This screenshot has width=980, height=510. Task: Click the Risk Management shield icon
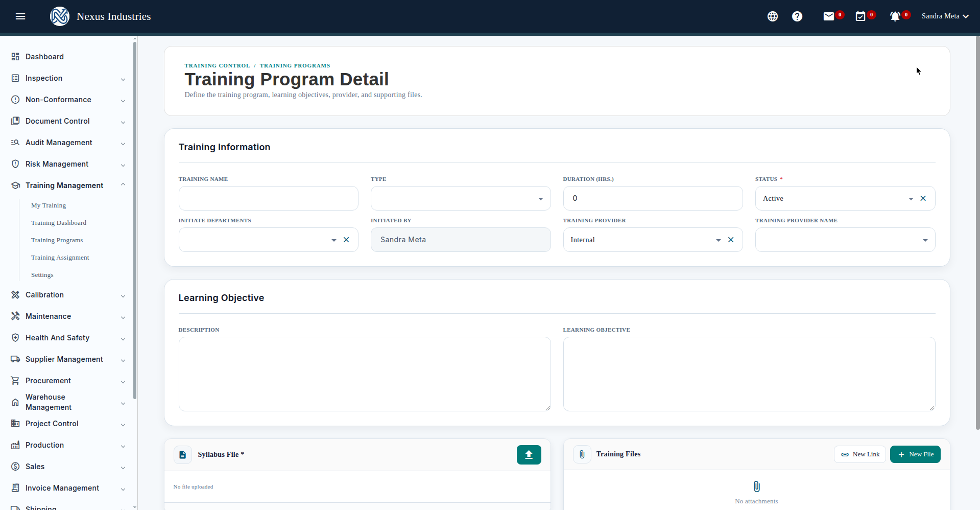pos(15,164)
